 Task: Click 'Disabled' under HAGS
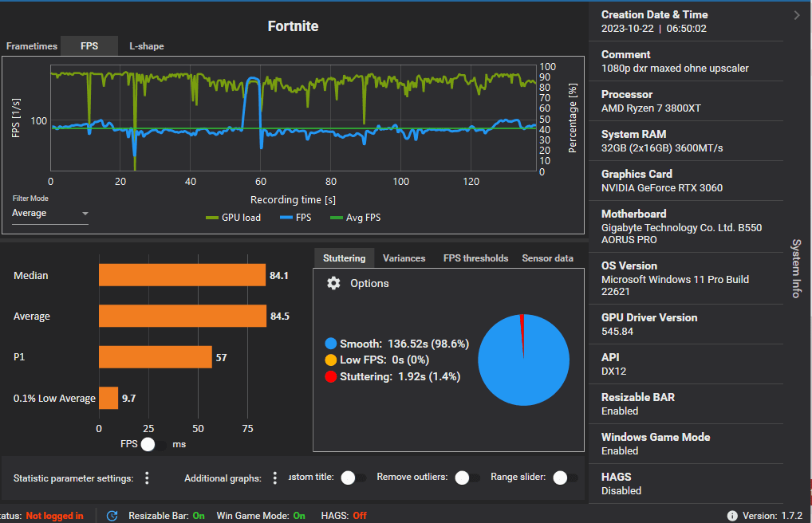[621, 491]
